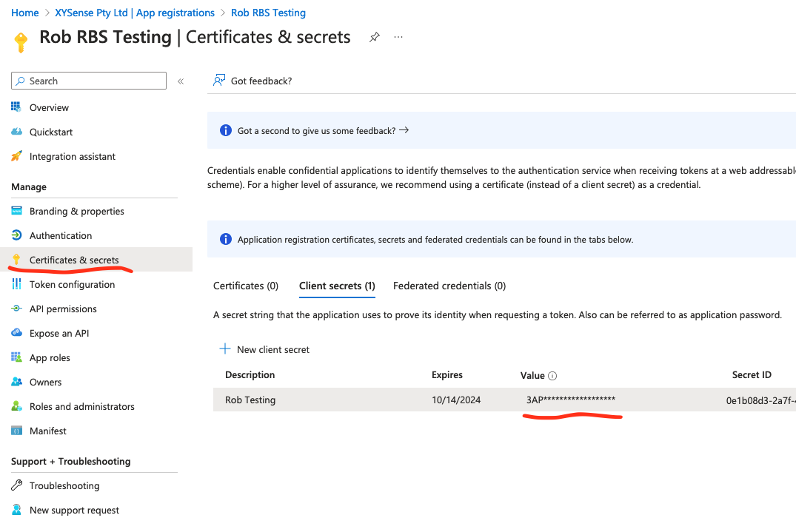This screenshot has width=796, height=532.
Task: Open Integration assistant menu item
Action: point(72,156)
